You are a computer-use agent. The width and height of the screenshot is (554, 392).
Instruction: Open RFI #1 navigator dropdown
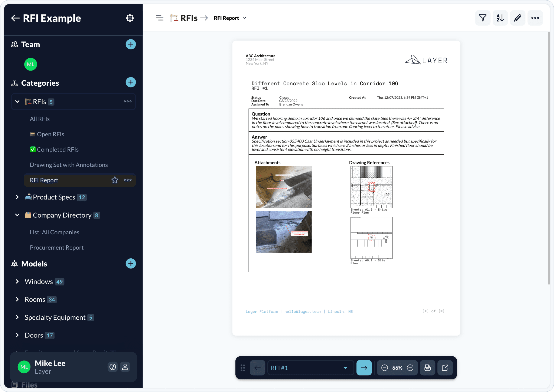346,368
